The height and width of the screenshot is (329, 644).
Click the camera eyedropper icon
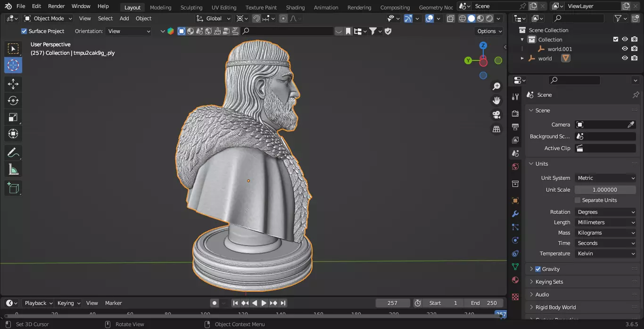pos(631,125)
